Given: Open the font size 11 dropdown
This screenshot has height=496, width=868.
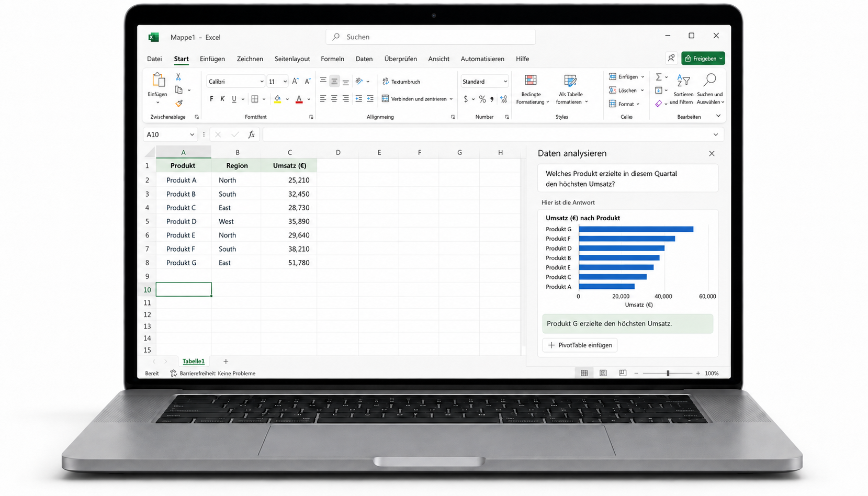Looking at the screenshot, I should [x=285, y=82].
